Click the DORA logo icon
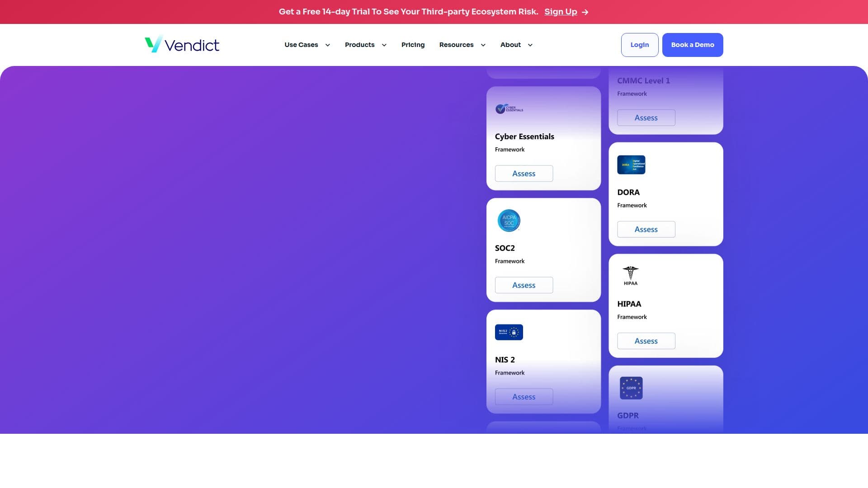Image resolution: width=868 pixels, height=488 pixels. (631, 165)
